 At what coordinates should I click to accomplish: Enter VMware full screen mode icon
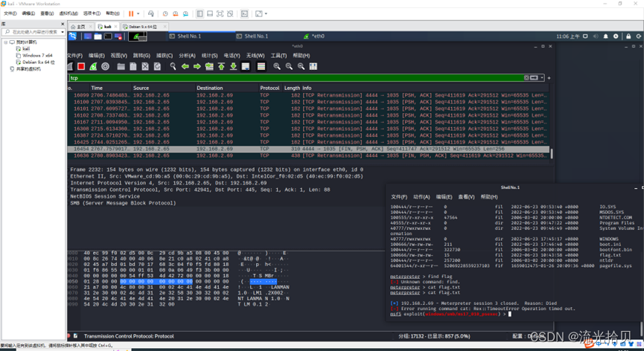(220, 13)
